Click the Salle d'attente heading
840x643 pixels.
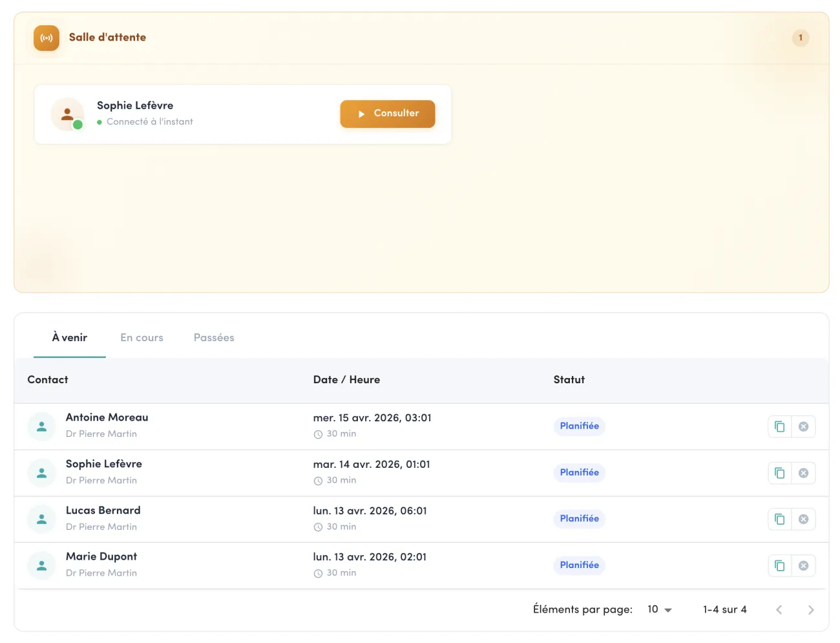(x=107, y=37)
